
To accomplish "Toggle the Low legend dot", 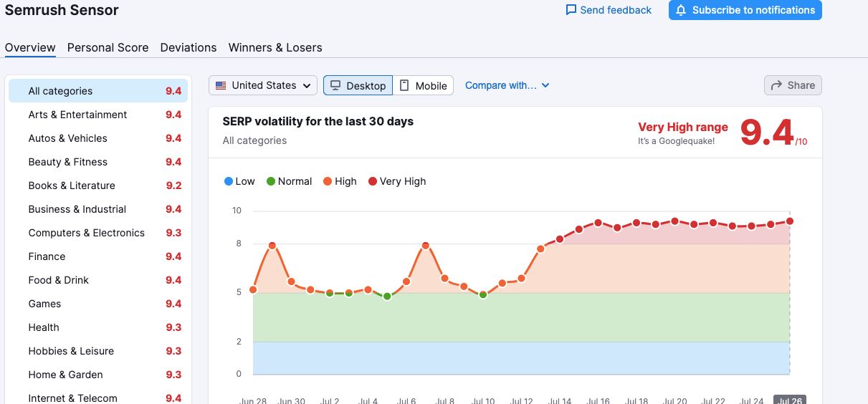I will 229,181.
